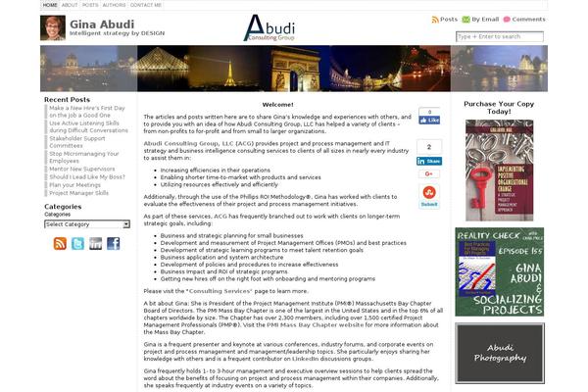Open Mentor New Supervisors post
This screenshot has height=392, width=588.
coord(82,170)
